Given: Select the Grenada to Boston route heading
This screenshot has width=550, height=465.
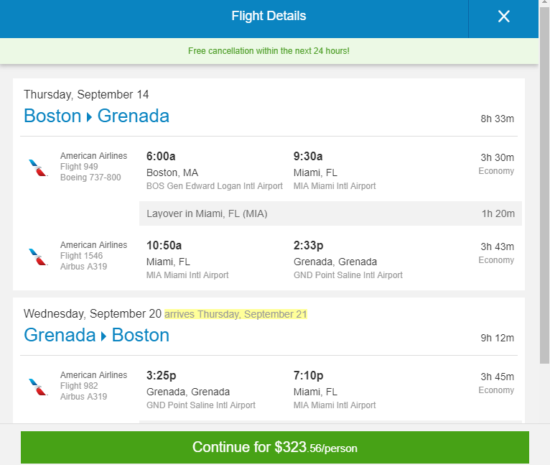Looking at the screenshot, I should [96, 335].
